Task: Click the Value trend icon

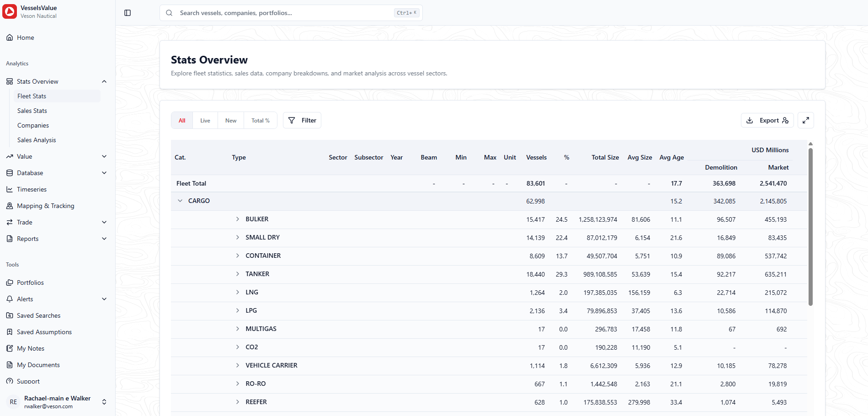Action: [10, 156]
